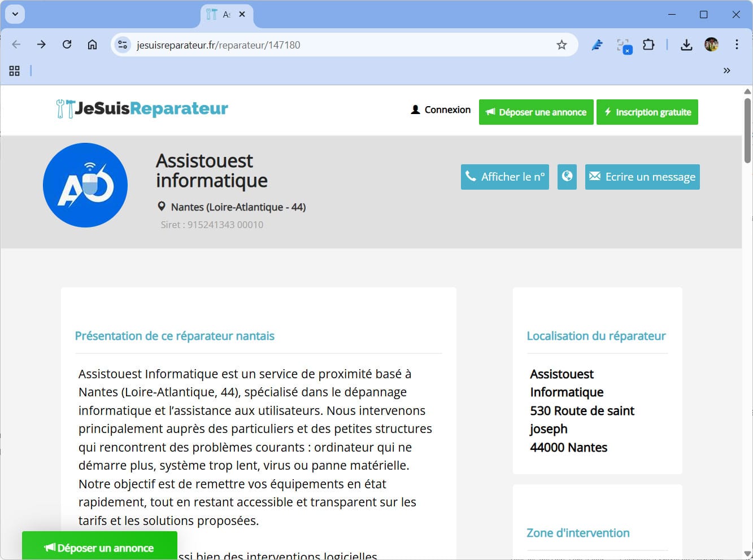Image resolution: width=753 pixels, height=560 pixels.
Task: View site information icon in address bar
Action: click(x=123, y=45)
